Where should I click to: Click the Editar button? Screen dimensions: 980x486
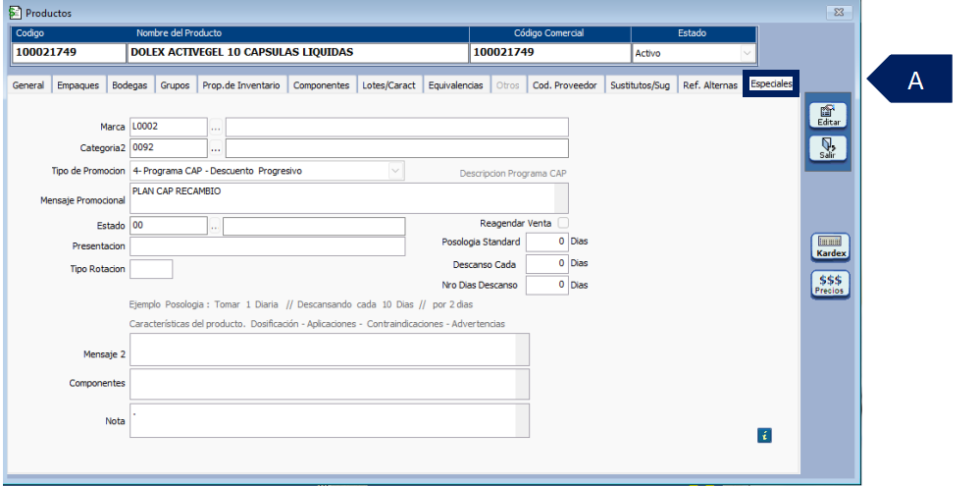[x=829, y=116]
